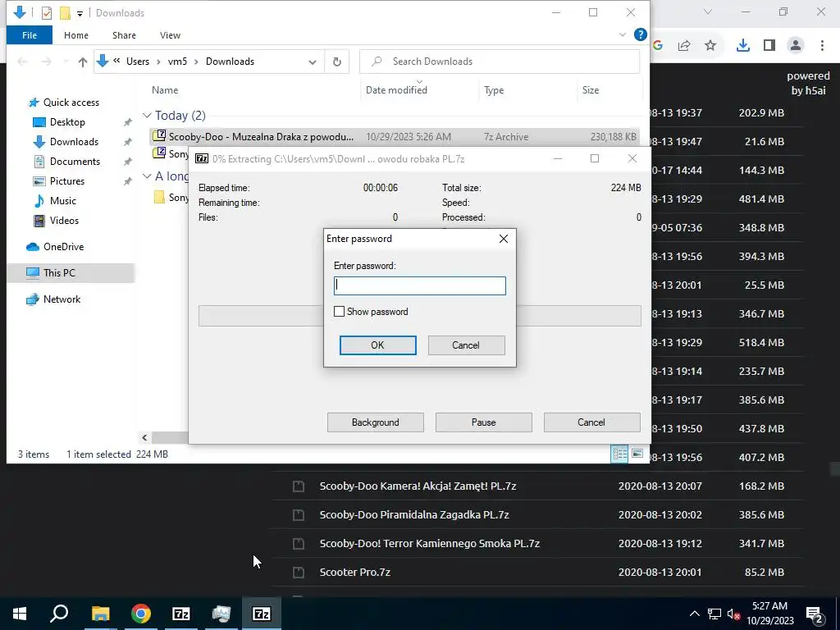Open address bar history dropdown
840x630 pixels.
click(x=313, y=62)
